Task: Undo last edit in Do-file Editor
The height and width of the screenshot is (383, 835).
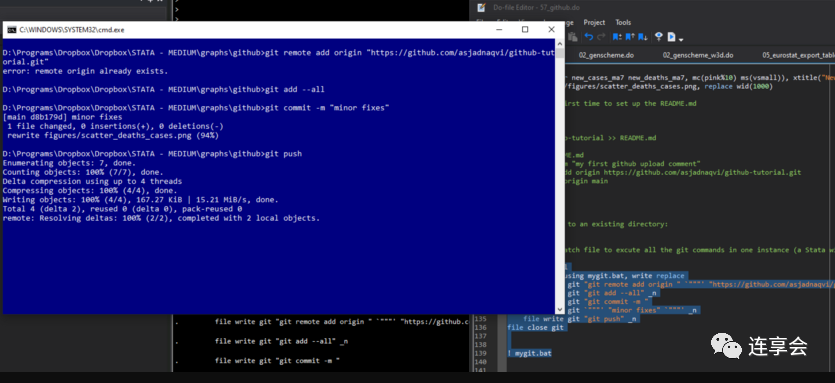Action: [x=589, y=37]
